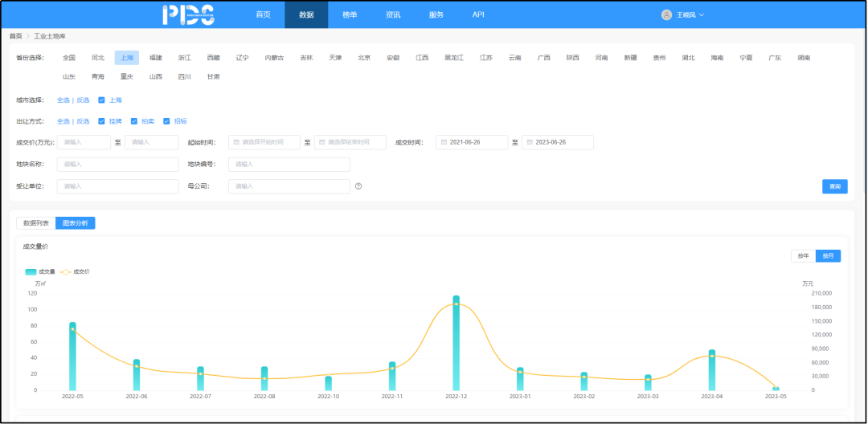Toggle the 成交量 bar legend icon

[x=31, y=271]
